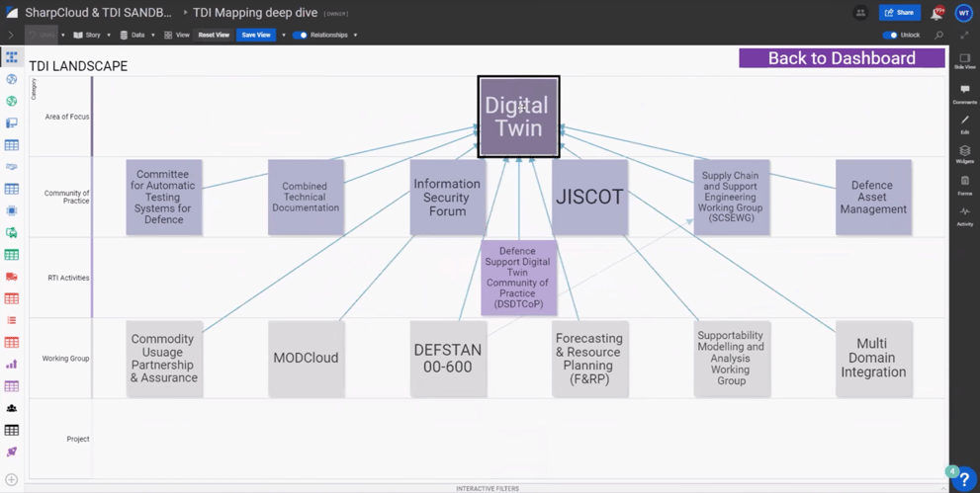The height and width of the screenshot is (493, 980).
Task: Click the Reset View button
Action: (x=214, y=36)
